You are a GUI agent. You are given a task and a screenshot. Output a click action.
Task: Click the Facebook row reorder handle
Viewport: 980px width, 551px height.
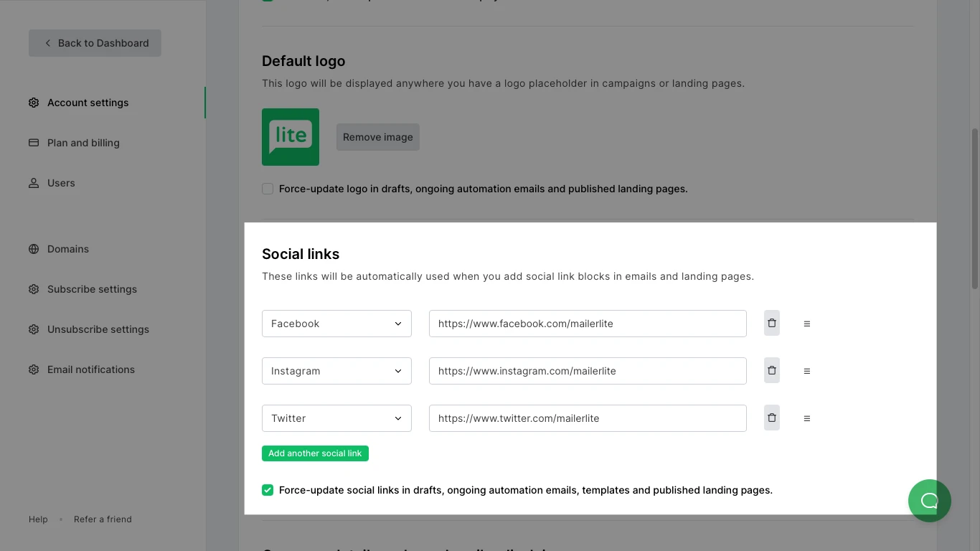(806, 324)
